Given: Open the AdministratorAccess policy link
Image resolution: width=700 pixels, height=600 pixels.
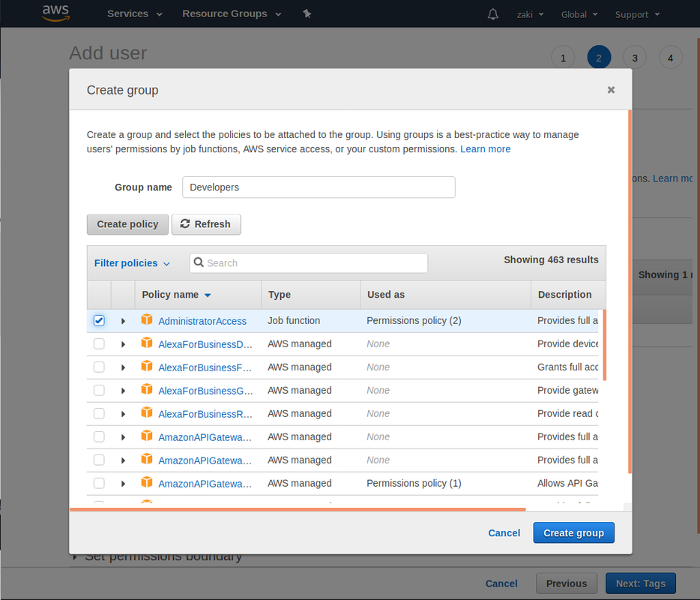Looking at the screenshot, I should (x=202, y=321).
